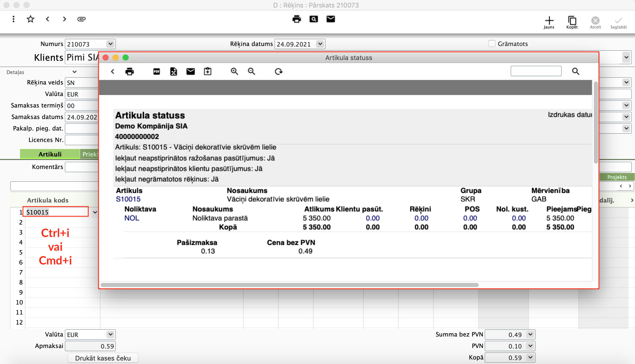Click the paperclip attachments icon
This screenshot has height=364, width=635.
point(82,19)
